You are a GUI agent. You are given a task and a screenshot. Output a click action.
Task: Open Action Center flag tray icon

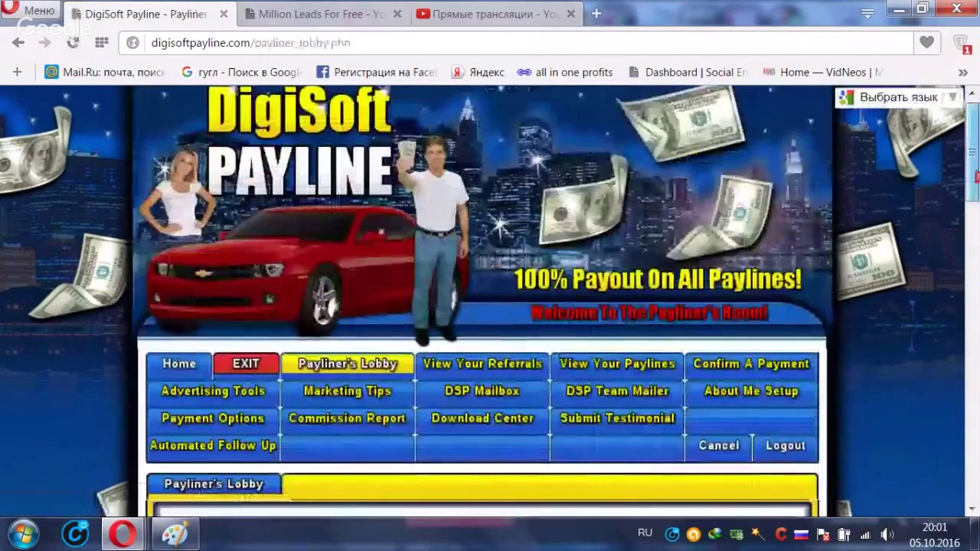[823, 534]
